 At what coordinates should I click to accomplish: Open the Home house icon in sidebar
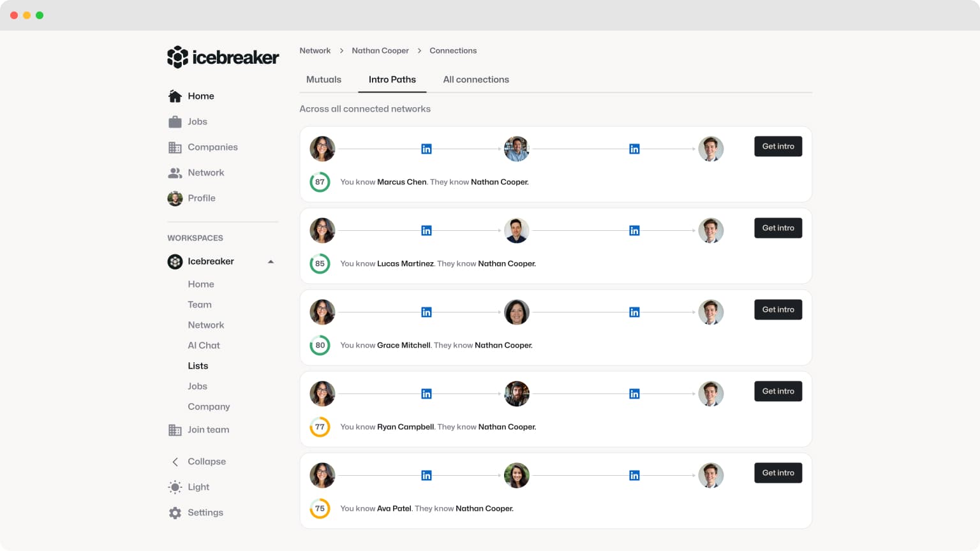pos(175,96)
